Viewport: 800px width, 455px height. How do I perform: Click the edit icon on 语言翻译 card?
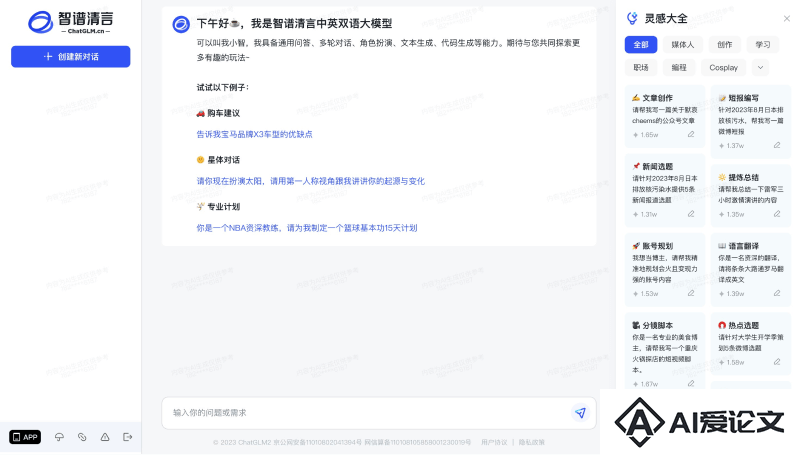click(777, 293)
